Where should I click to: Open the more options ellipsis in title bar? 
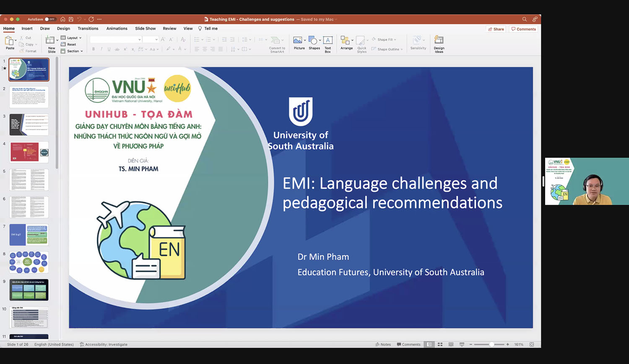(x=99, y=19)
